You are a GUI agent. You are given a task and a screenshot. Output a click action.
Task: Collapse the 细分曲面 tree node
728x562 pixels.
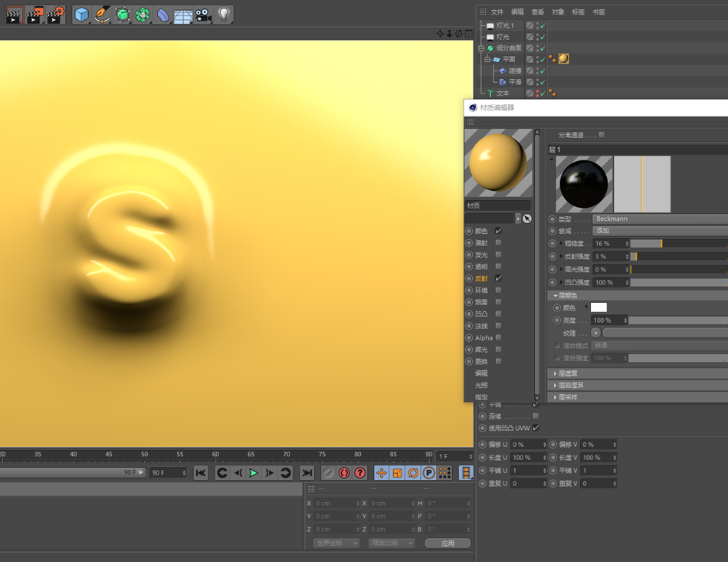(481, 48)
